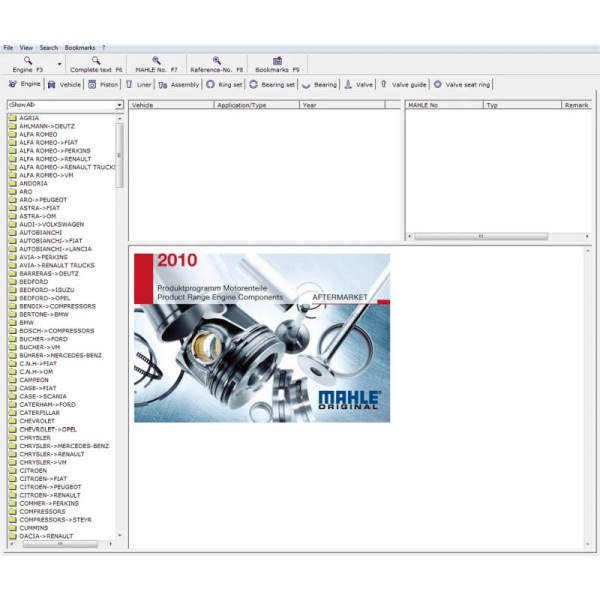The image size is (600, 600).
Task: Open the Show All filter combo box
Action: [x=65, y=104]
